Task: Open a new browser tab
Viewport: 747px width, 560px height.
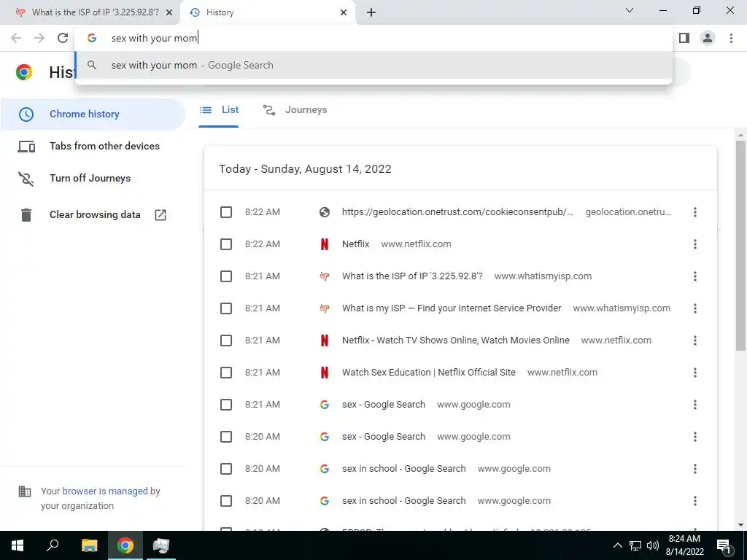Action: tap(371, 12)
